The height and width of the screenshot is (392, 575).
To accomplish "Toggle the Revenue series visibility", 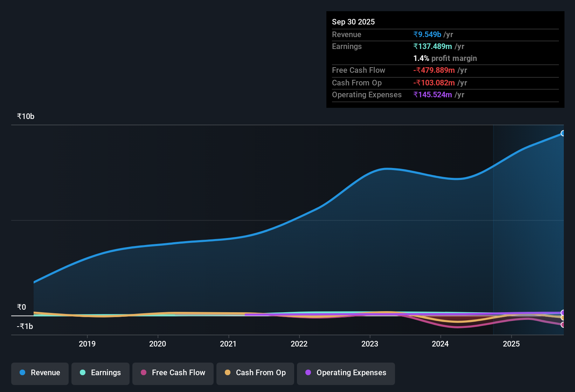I will pos(40,373).
